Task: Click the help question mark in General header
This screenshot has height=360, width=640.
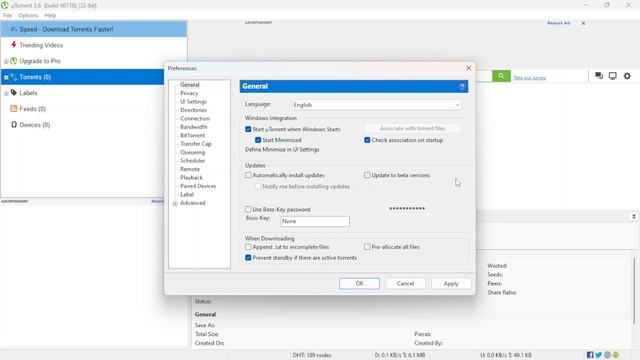Action: (462, 87)
